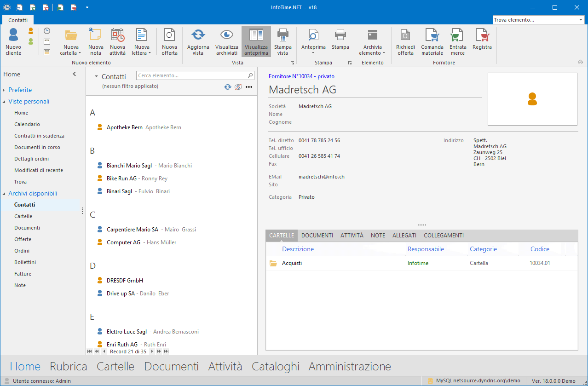
Task: Select the Computer AG contact
Action: pyautogui.click(x=137, y=242)
